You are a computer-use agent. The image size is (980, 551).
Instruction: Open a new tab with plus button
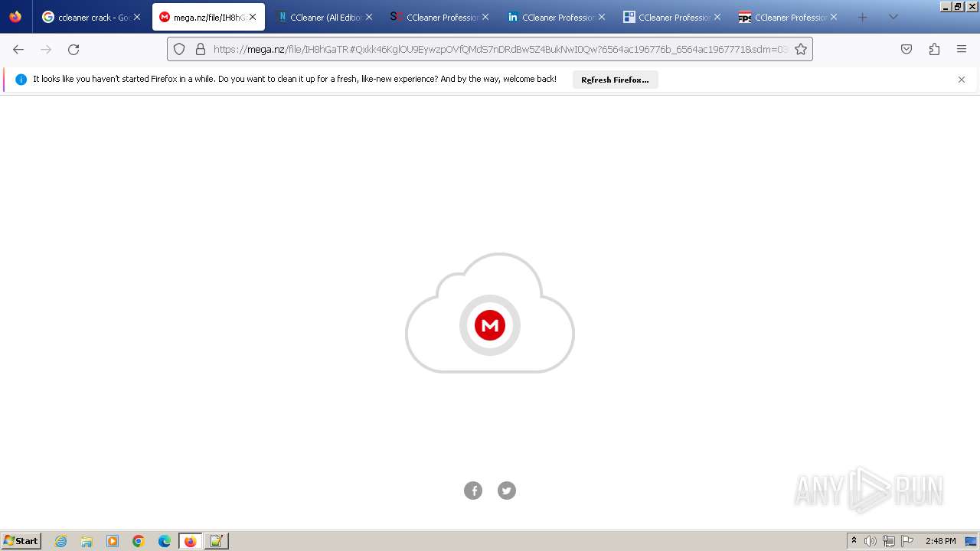(x=863, y=17)
